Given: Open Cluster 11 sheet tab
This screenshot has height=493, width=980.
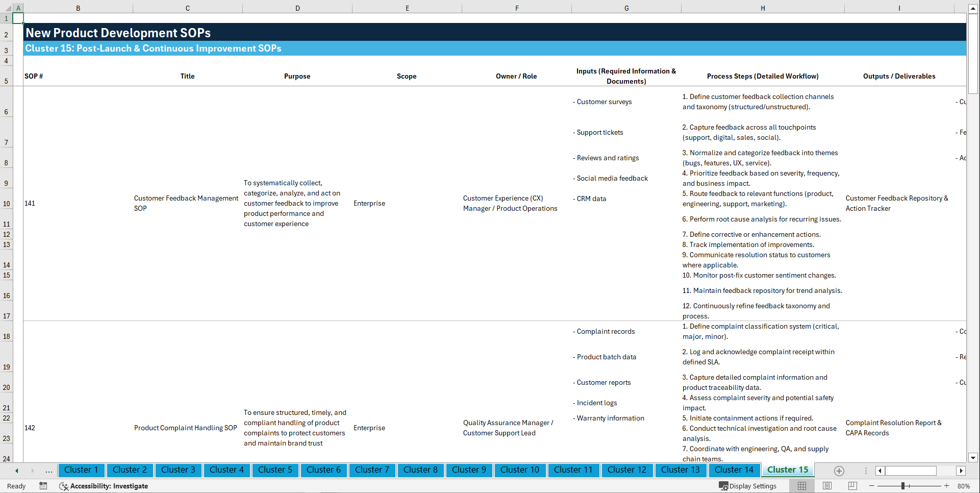Looking at the screenshot, I should click(x=573, y=470).
